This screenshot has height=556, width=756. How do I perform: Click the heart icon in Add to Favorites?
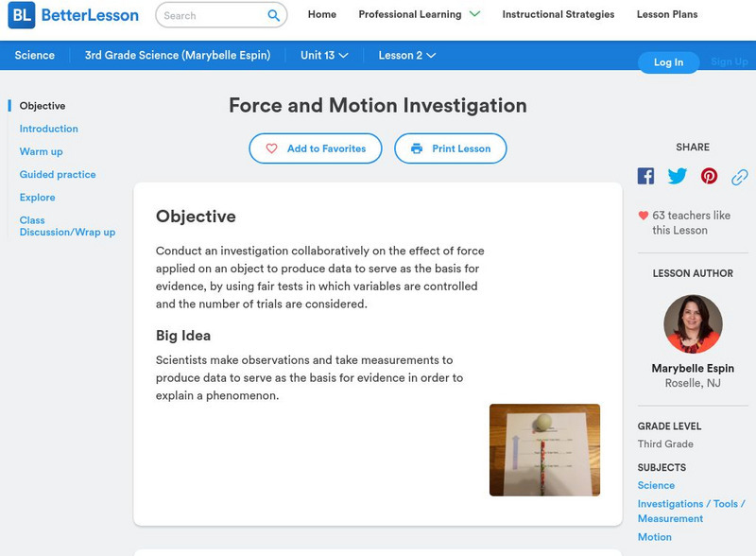[271, 148]
